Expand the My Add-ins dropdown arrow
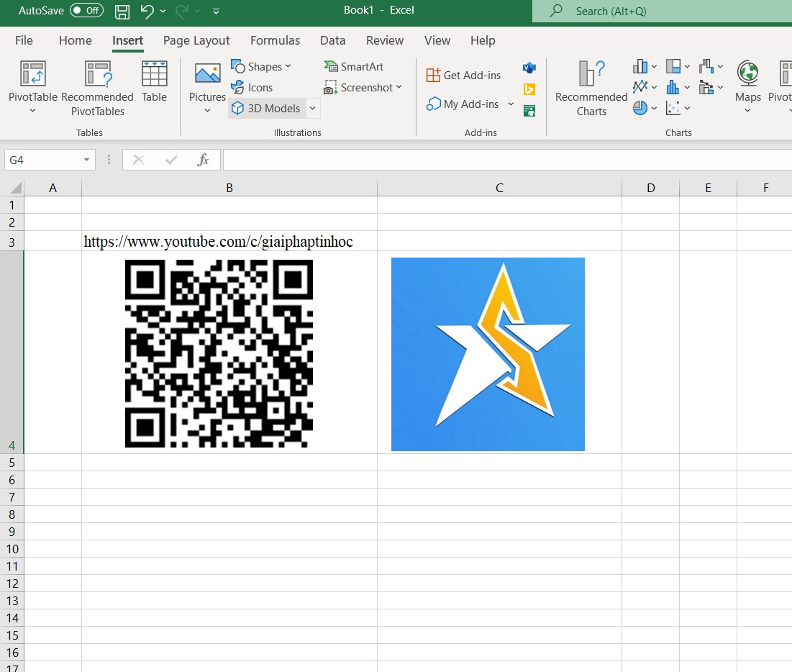The width and height of the screenshot is (792, 672). tap(511, 104)
